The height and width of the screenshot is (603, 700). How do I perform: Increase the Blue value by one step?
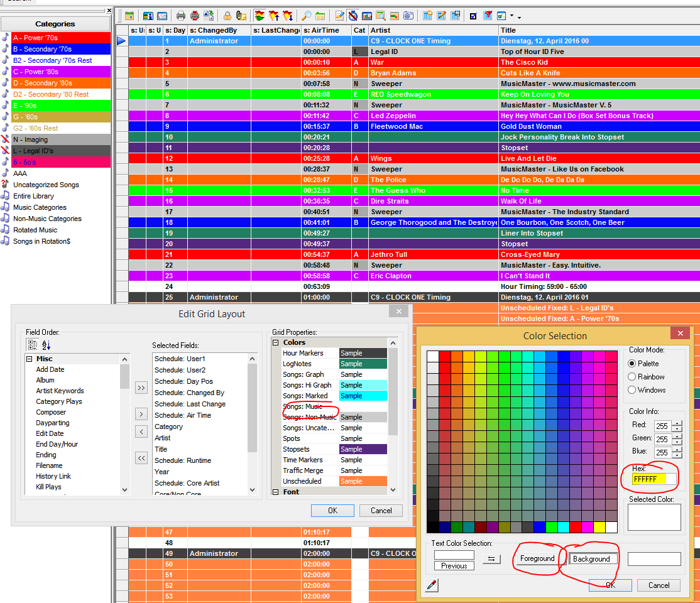coord(677,450)
